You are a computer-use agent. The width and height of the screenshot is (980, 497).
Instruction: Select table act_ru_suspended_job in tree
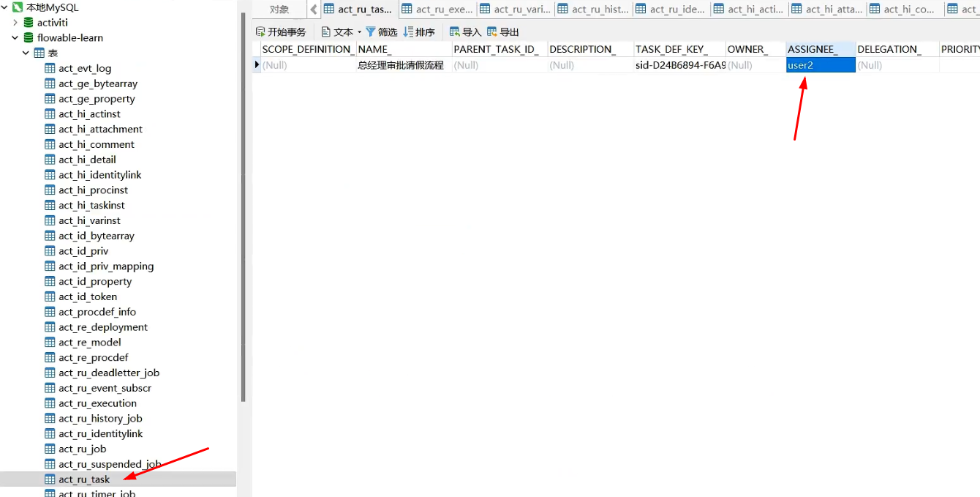pos(110,464)
